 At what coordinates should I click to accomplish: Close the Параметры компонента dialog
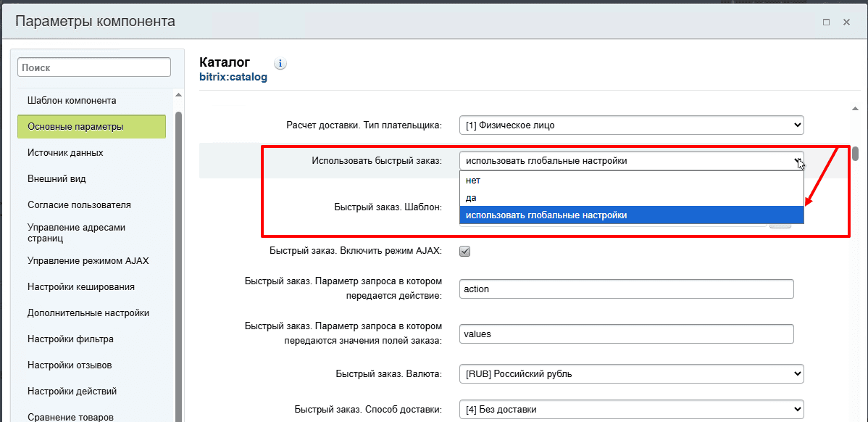click(846, 22)
